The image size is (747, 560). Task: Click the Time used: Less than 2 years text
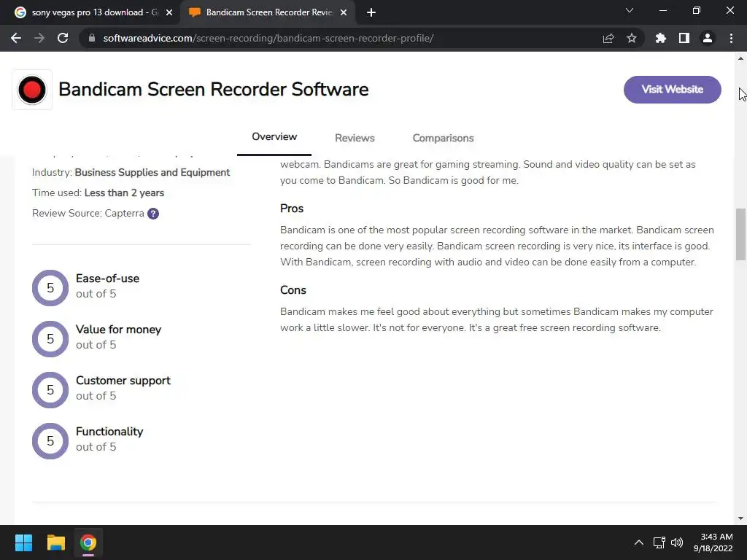click(x=98, y=192)
